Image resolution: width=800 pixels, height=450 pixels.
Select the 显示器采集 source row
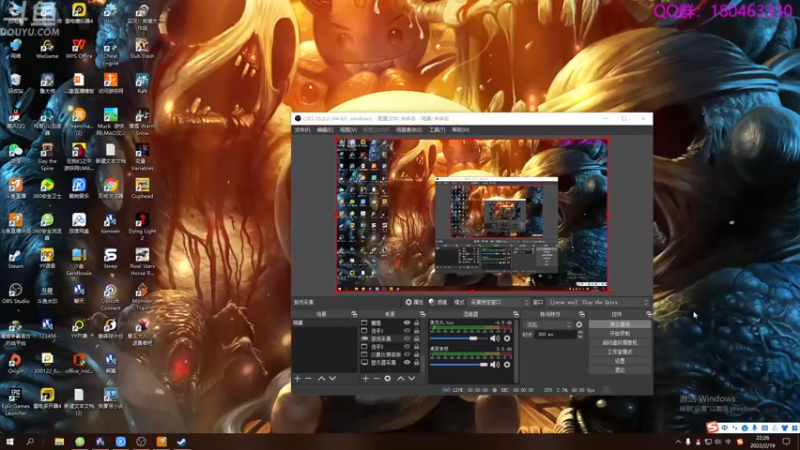pyautogui.click(x=391, y=362)
